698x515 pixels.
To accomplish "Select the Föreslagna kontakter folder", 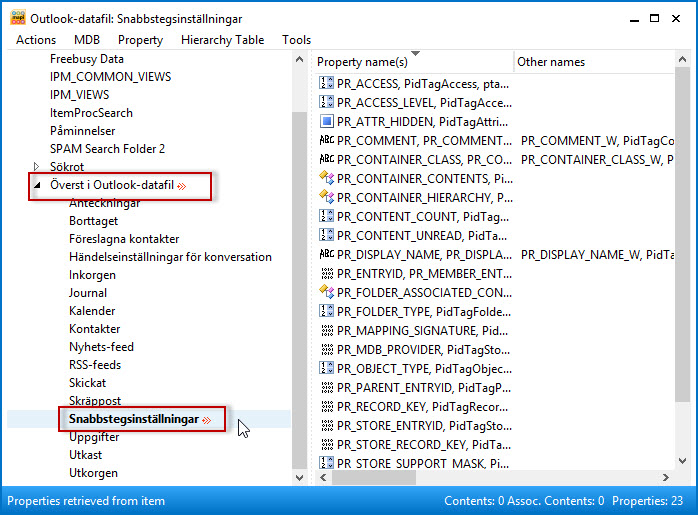I will [124, 239].
